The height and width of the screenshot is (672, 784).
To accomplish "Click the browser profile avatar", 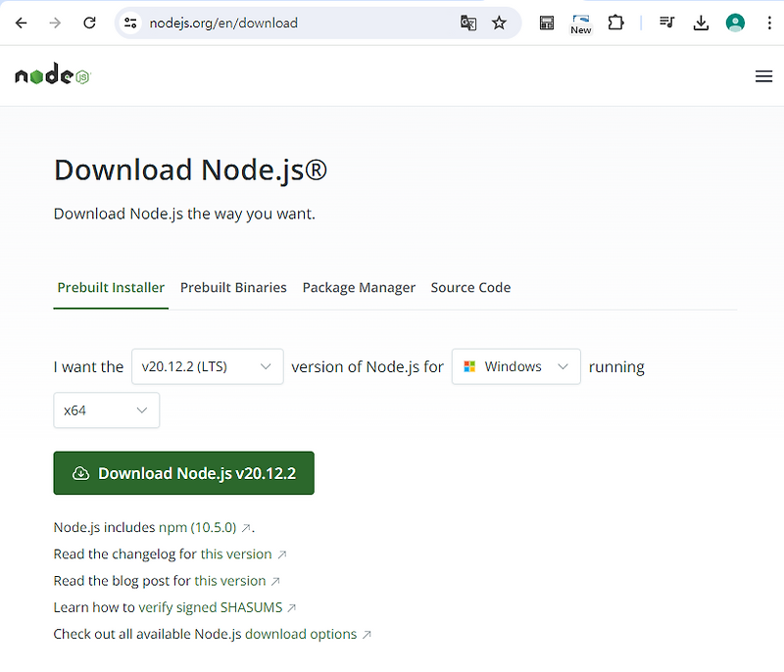I will tap(735, 23).
